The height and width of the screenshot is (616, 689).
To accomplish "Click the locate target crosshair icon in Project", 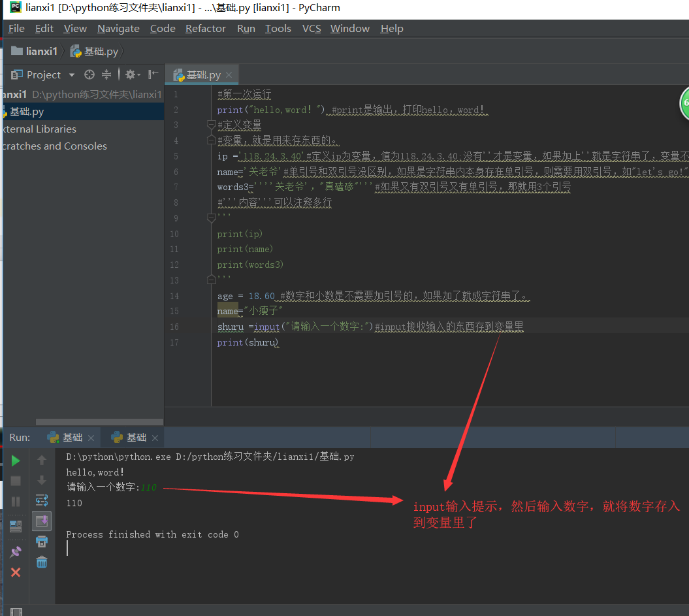I will pos(89,74).
